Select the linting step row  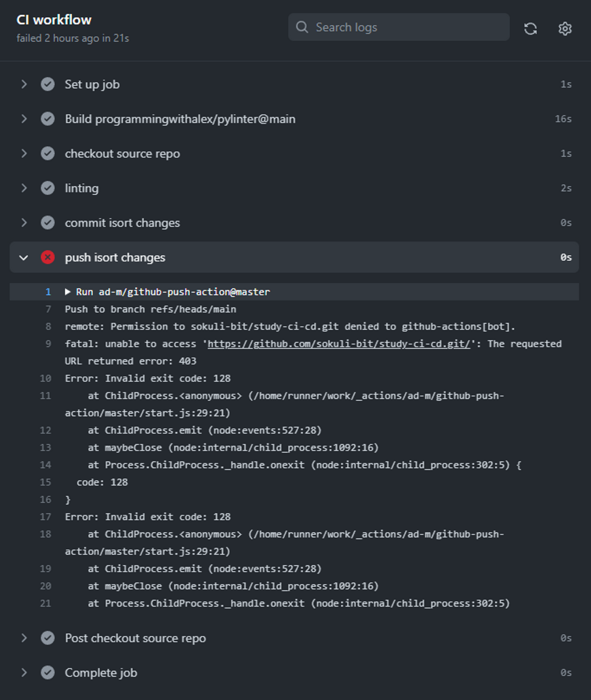[294, 188]
